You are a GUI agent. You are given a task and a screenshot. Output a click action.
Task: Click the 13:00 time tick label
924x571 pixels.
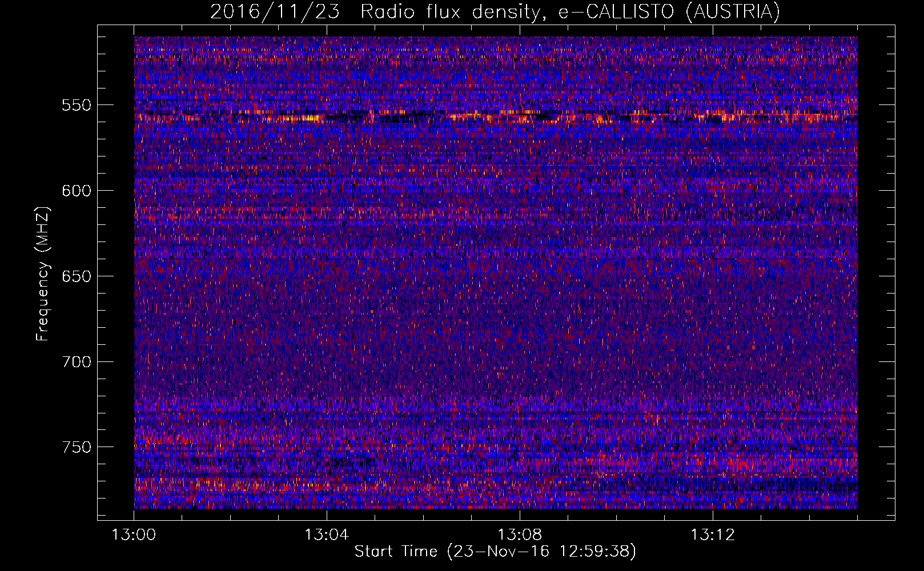coord(134,535)
